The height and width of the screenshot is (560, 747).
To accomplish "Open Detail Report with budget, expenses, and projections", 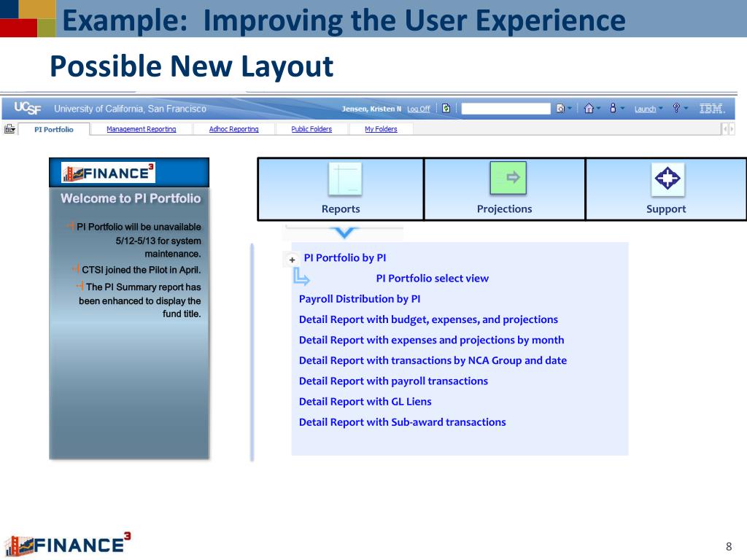I will point(428,319).
